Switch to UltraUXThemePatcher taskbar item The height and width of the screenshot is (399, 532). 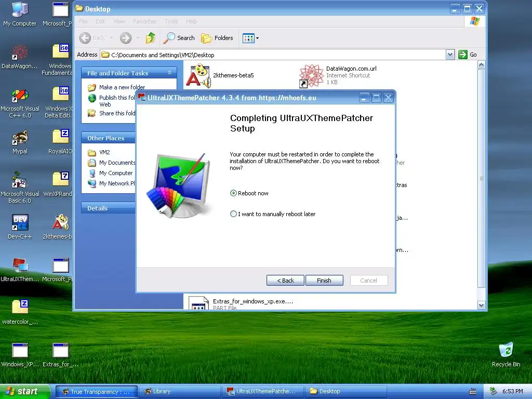262,392
